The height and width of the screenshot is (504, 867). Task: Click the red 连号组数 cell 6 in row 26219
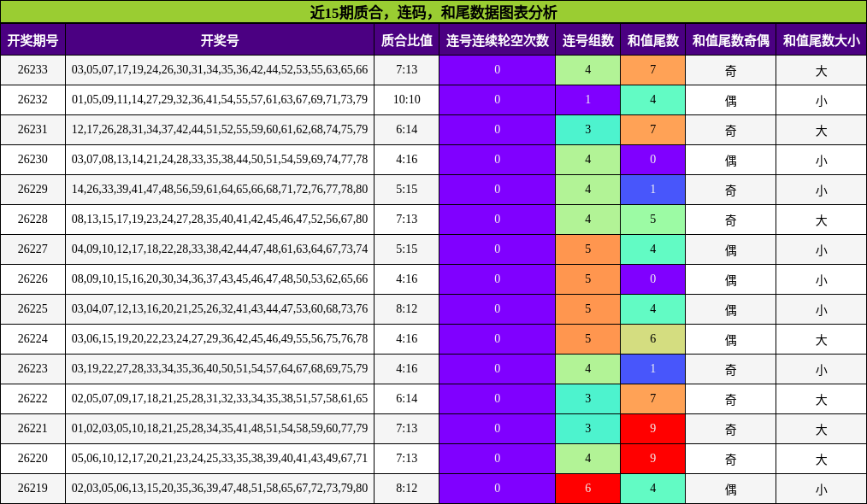587,488
